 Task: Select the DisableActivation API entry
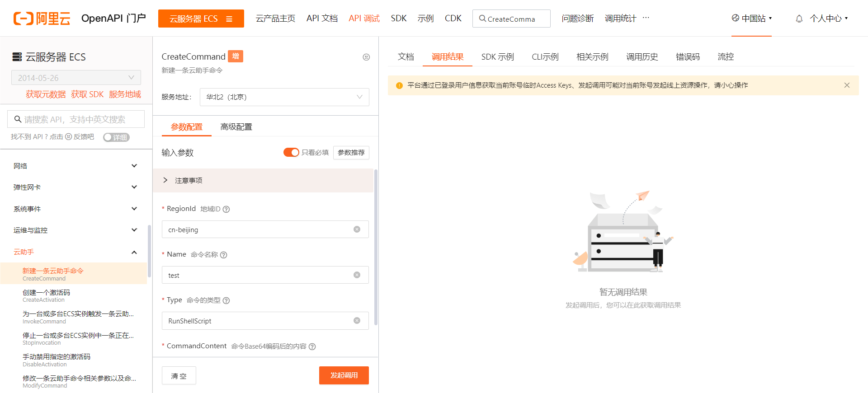(74, 360)
